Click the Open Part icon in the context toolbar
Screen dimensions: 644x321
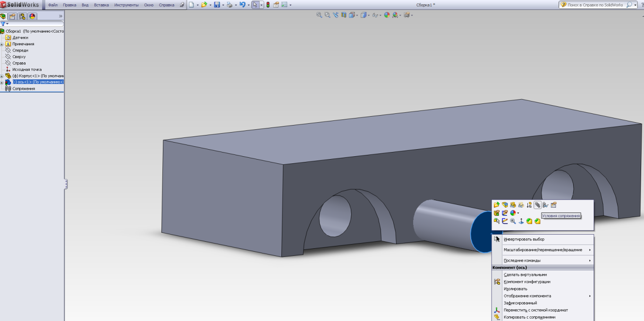496,205
